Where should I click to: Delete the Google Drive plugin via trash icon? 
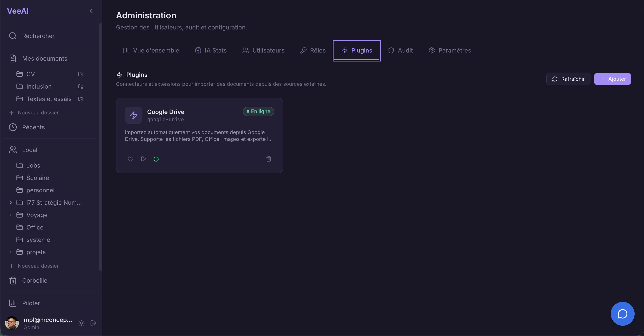tap(268, 159)
